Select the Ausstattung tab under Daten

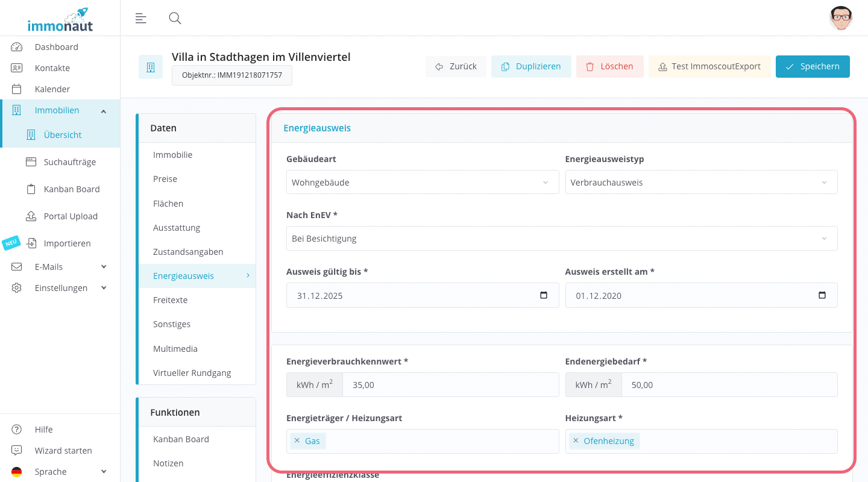pos(197,228)
